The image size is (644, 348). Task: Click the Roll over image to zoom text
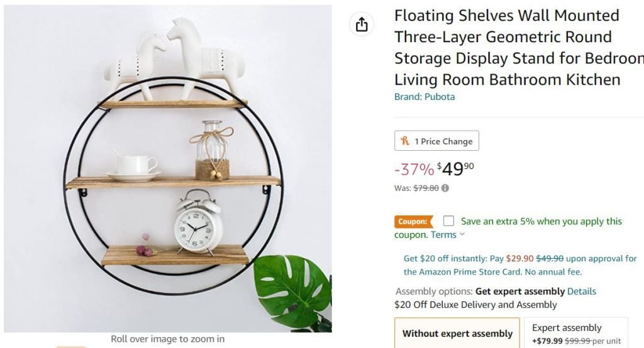click(167, 339)
